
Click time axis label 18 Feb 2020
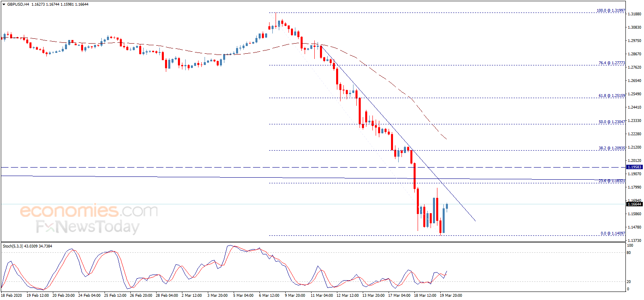point(11,296)
